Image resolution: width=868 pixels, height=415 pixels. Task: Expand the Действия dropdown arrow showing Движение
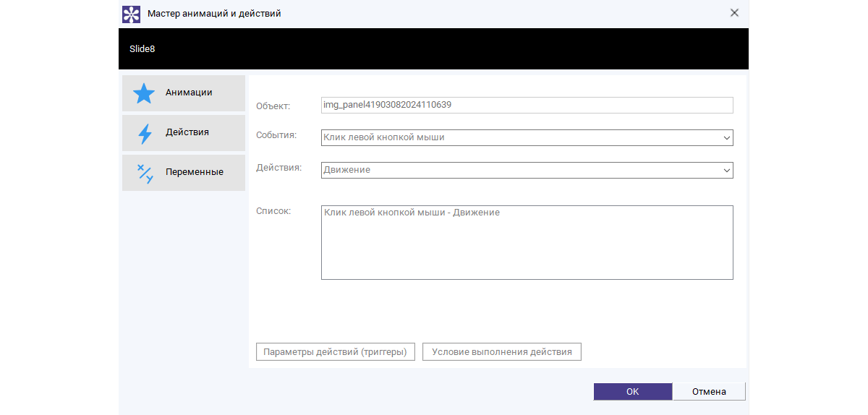pos(726,170)
